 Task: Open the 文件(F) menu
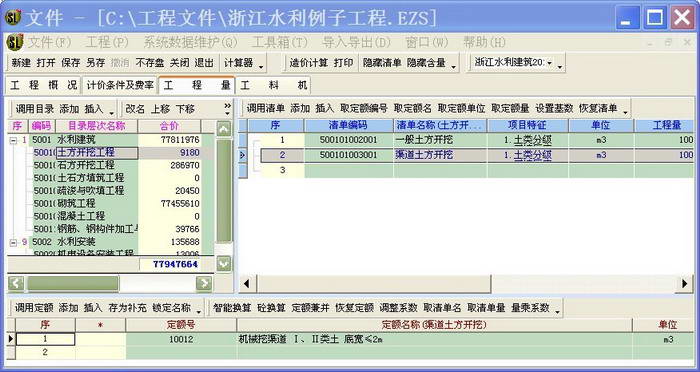coord(50,42)
